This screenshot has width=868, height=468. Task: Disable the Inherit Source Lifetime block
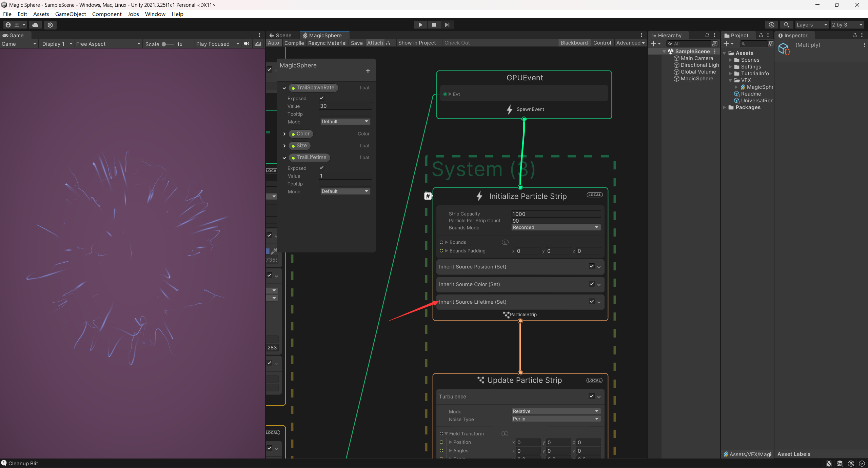click(592, 301)
